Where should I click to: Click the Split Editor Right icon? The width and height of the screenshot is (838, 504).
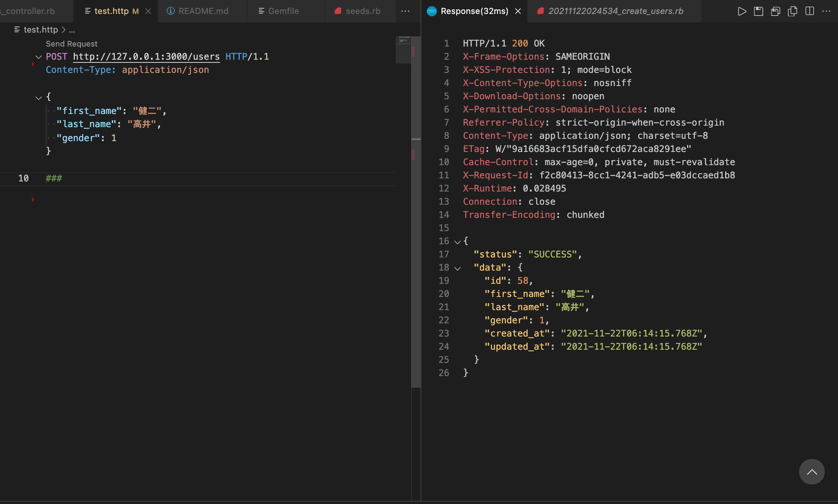click(x=810, y=11)
